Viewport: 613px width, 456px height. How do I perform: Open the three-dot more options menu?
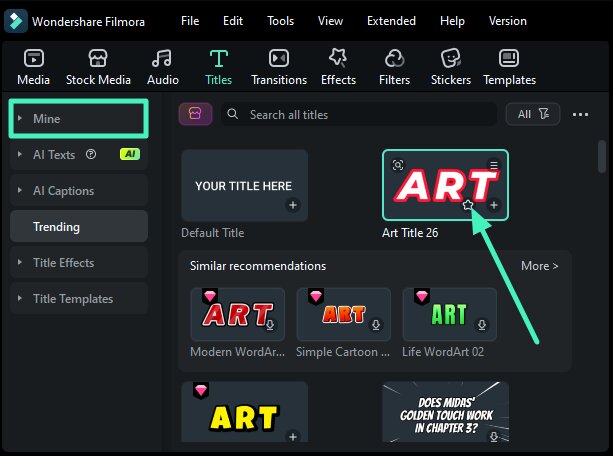tap(580, 115)
